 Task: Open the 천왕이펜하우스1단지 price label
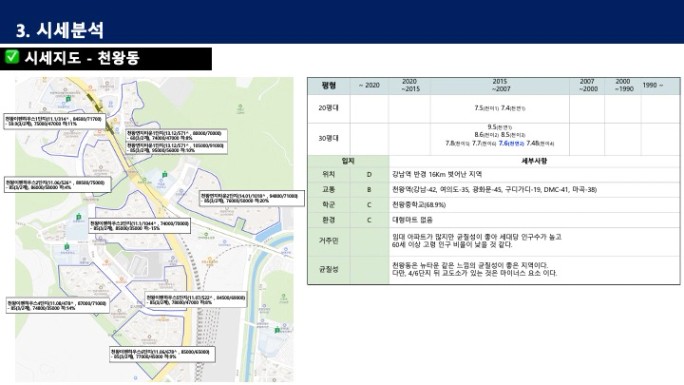pyautogui.click(x=54, y=121)
